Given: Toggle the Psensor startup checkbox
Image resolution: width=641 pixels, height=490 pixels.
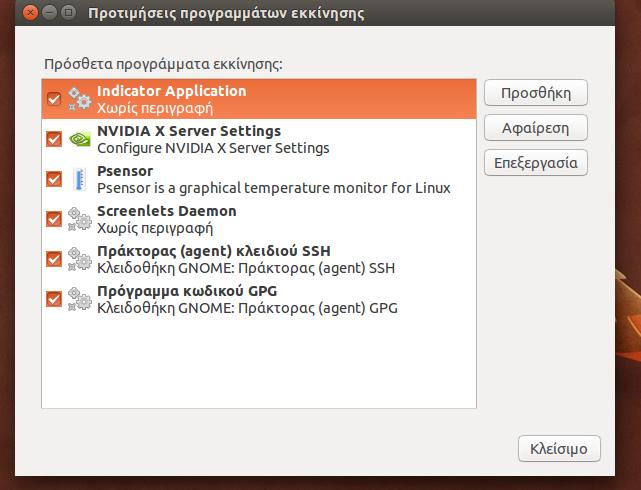Looking at the screenshot, I should pos(54,179).
